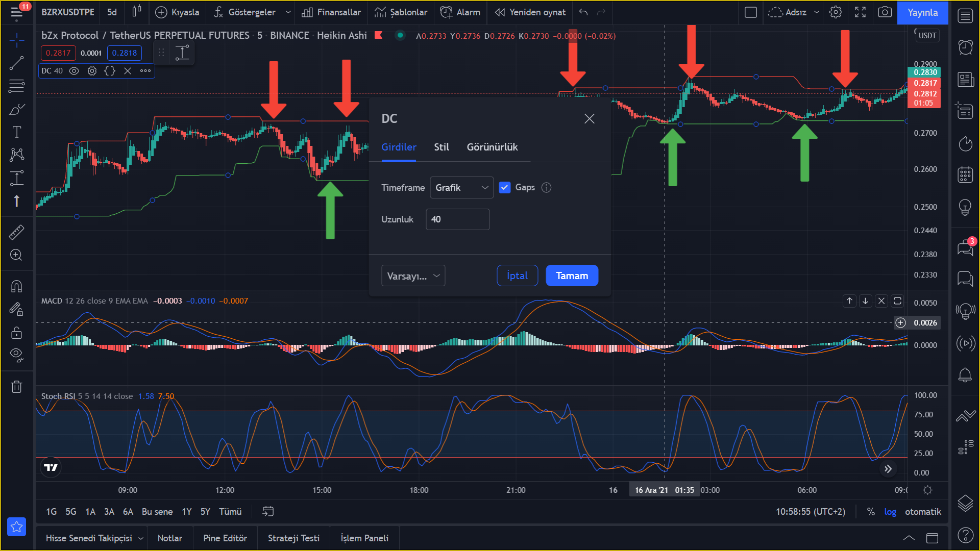Take a chart snapshot with camera icon

(885, 12)
